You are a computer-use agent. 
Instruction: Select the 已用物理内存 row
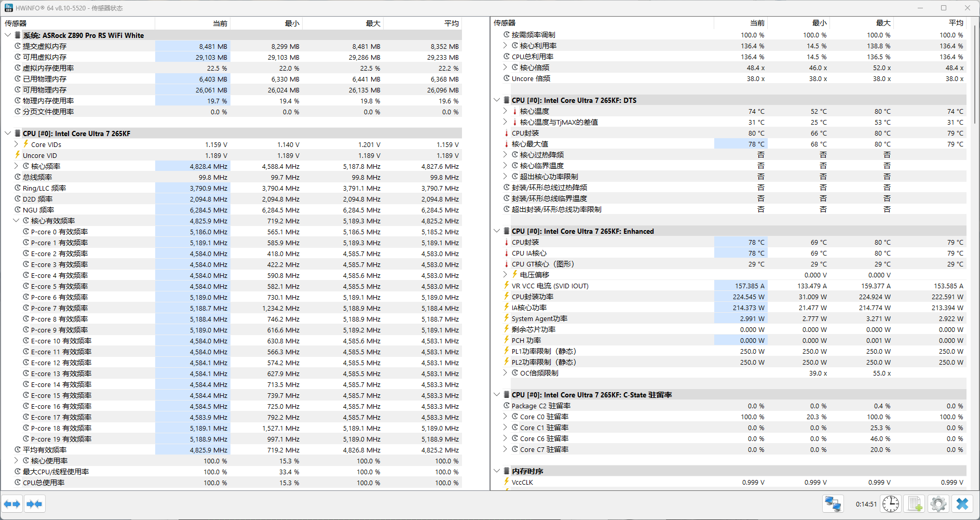click(x=232, y=79)
